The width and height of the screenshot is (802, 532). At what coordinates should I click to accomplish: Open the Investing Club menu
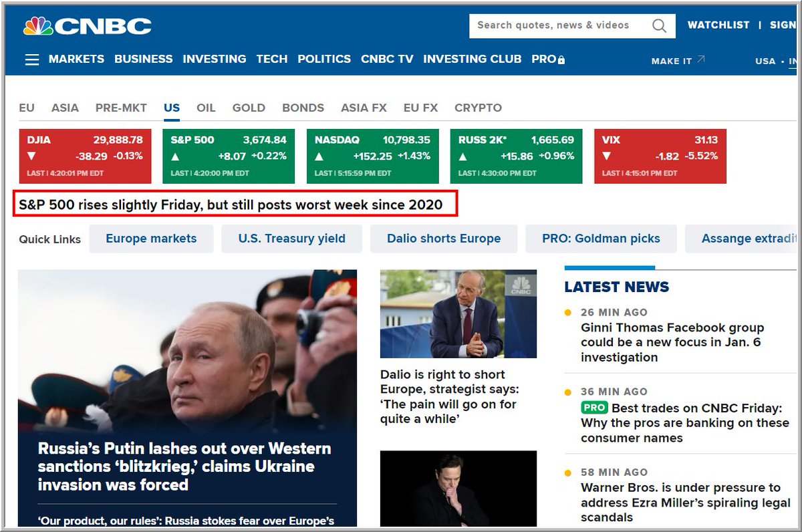(472, 59)
